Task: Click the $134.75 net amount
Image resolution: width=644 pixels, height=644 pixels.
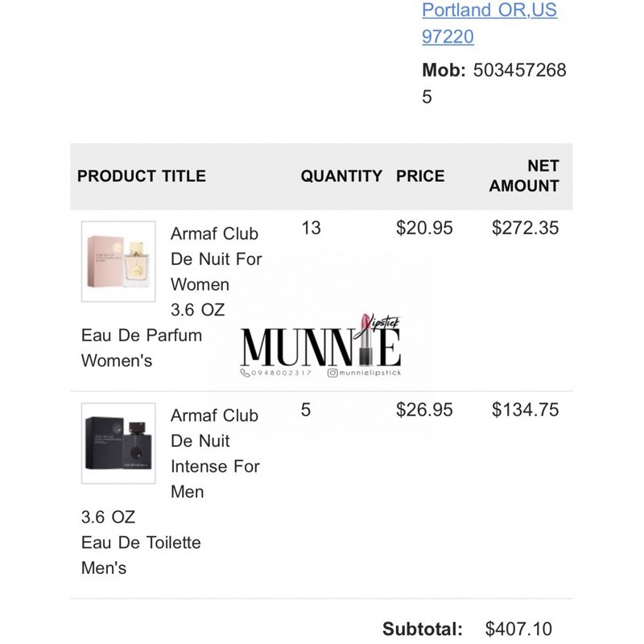Action: point(525,410)
